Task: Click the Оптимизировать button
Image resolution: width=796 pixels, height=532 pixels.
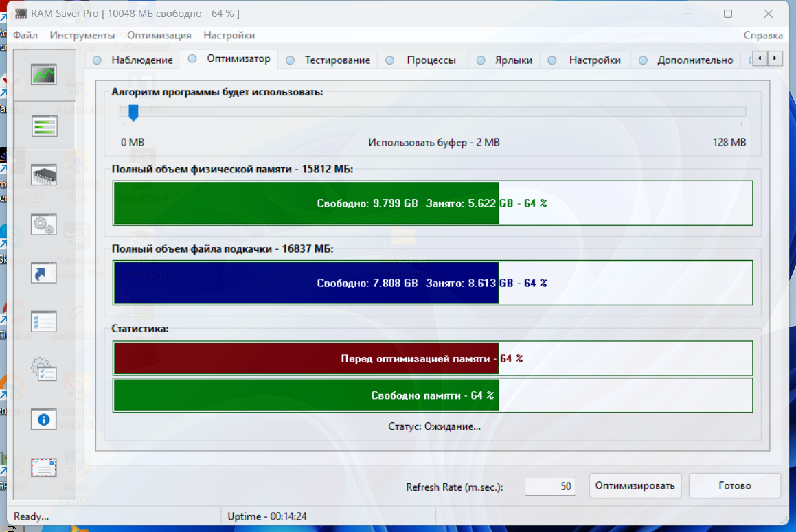Action: click(x=635, y=486)
